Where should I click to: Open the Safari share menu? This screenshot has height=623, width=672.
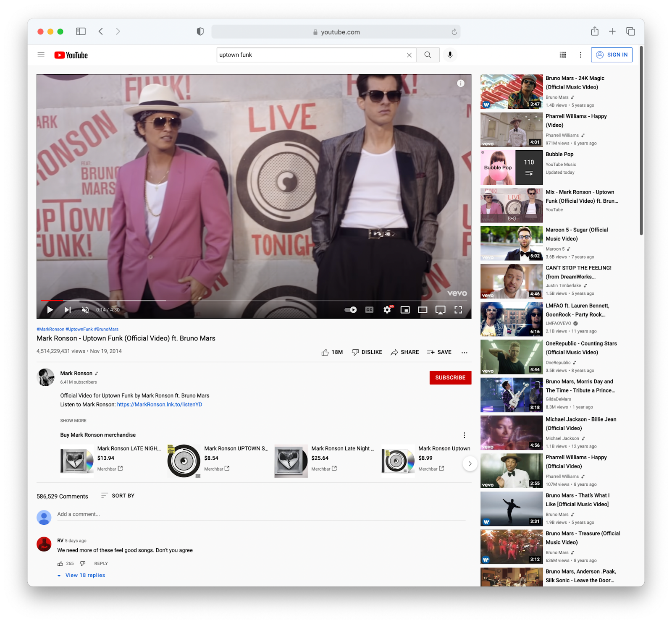tap(595, 31)
